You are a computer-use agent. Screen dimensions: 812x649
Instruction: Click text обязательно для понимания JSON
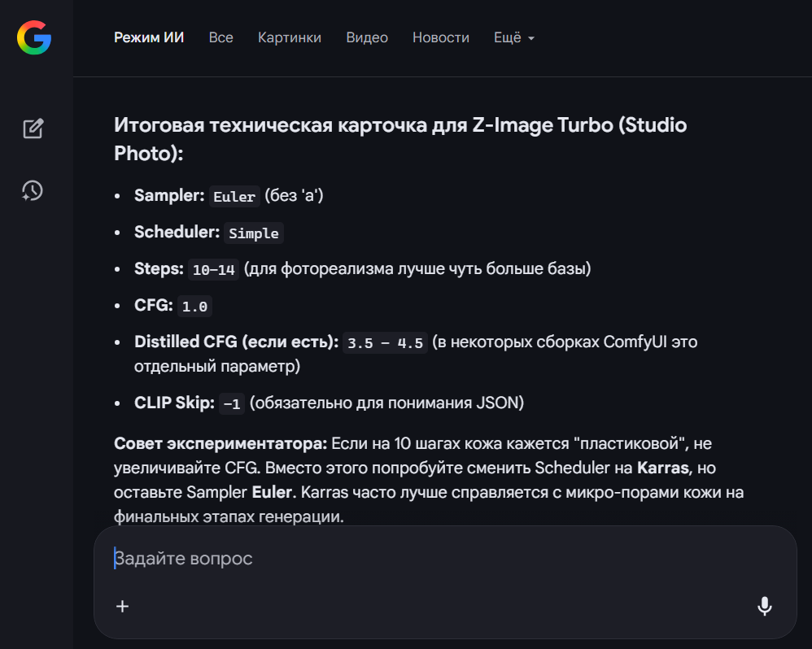tap(386, 403)
